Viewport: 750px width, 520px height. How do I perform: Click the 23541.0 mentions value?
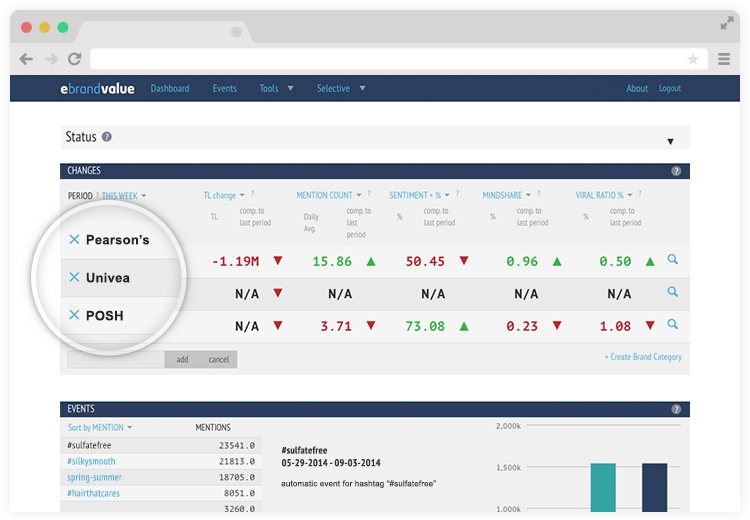tap(237, 445)
